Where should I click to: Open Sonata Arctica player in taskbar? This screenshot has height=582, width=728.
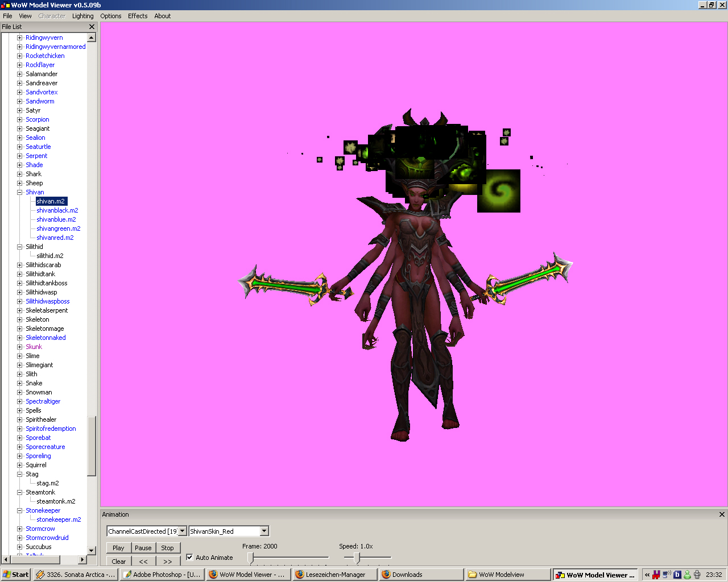pyautogui.click(x=75, y=575)
